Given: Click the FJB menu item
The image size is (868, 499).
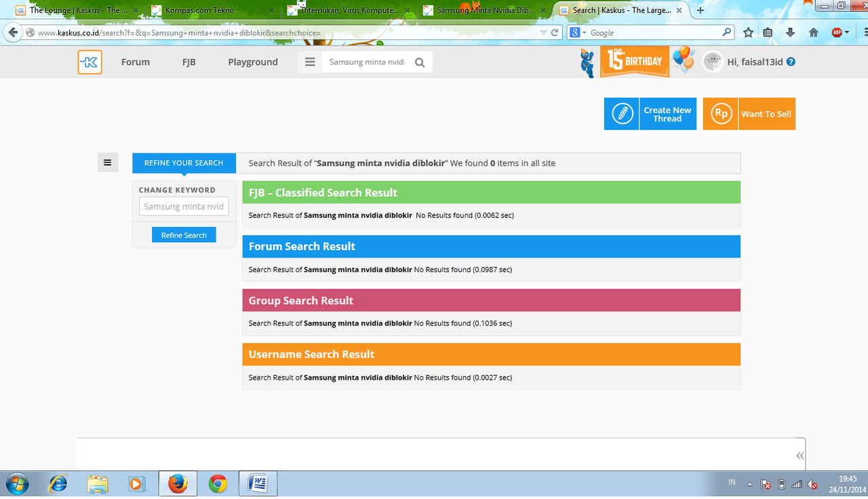Looking at the screenshot, I should coord(189,62).
